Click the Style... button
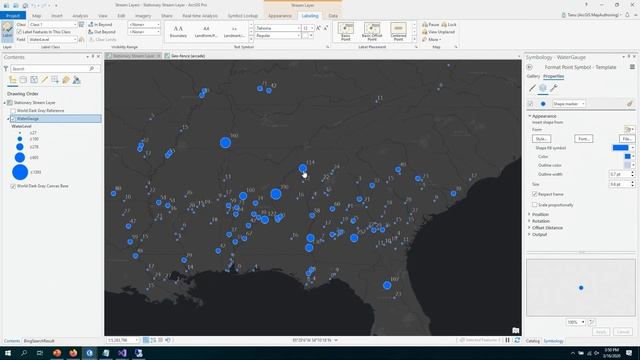Image resolution: width=640 pixels, height=360 pixels. tap(542, 139)
